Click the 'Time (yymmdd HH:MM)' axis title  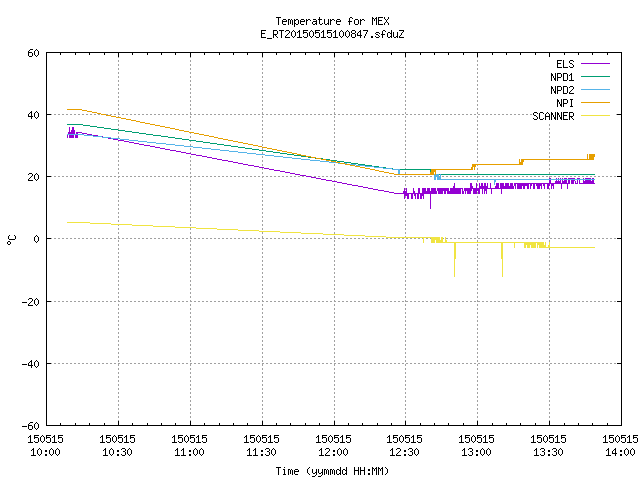(332, 471)
